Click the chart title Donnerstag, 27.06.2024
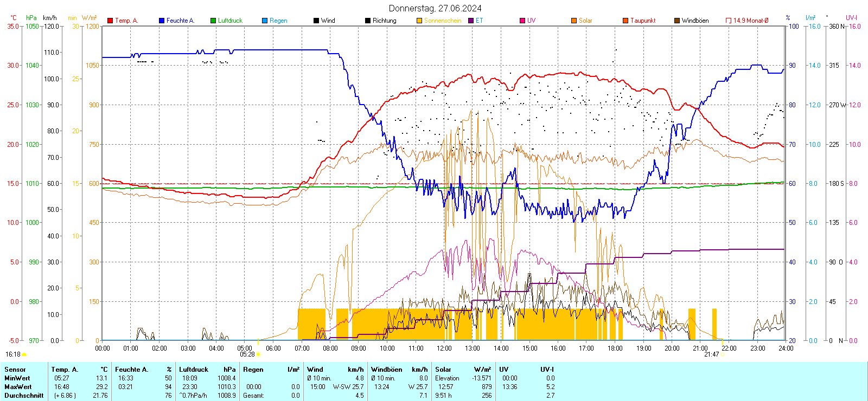This screenshot has width=868, height=401. tap(435, 8)
